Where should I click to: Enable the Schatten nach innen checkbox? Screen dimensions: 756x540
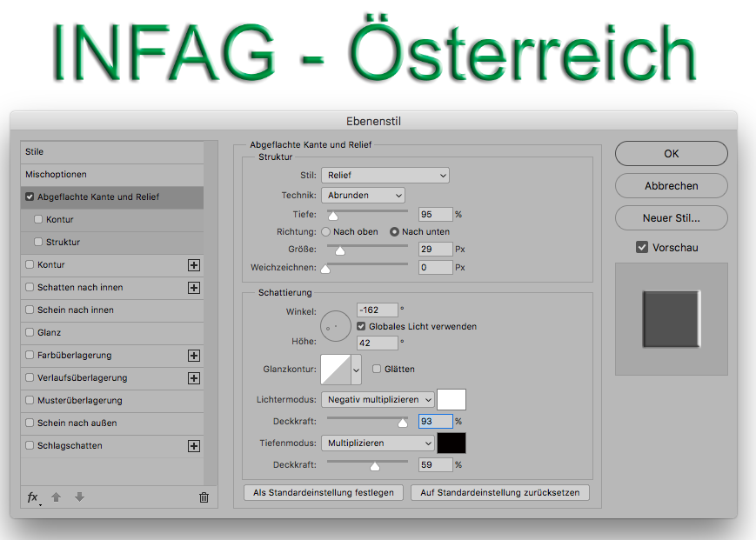30,287
